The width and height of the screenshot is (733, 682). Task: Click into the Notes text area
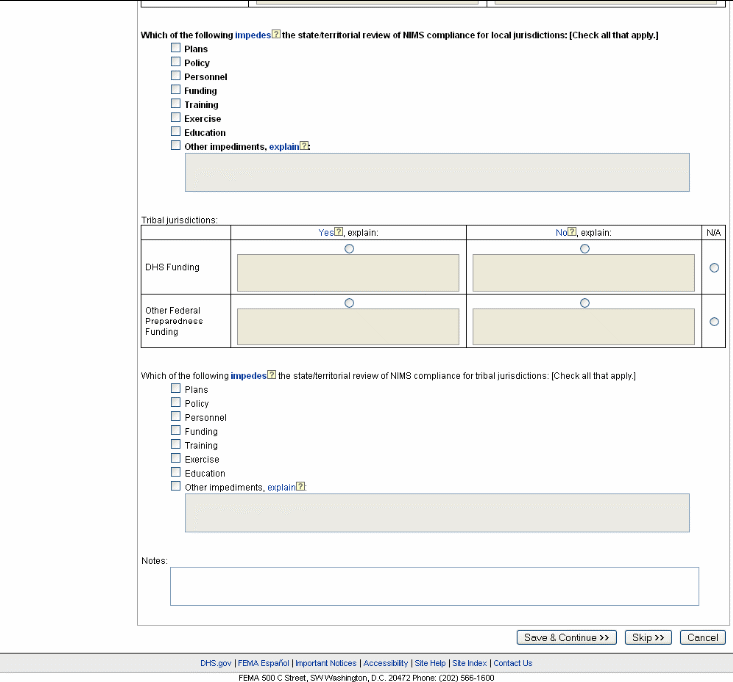(434, 586)
